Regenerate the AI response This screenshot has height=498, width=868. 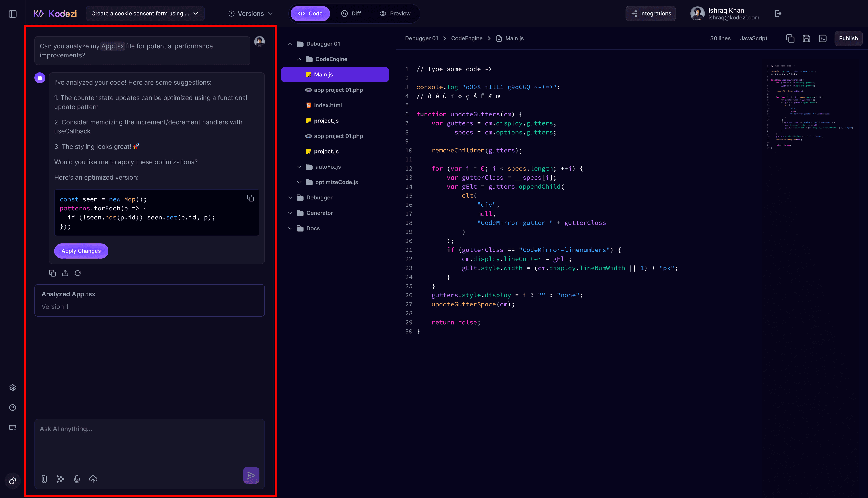click(x=78, y=273)
